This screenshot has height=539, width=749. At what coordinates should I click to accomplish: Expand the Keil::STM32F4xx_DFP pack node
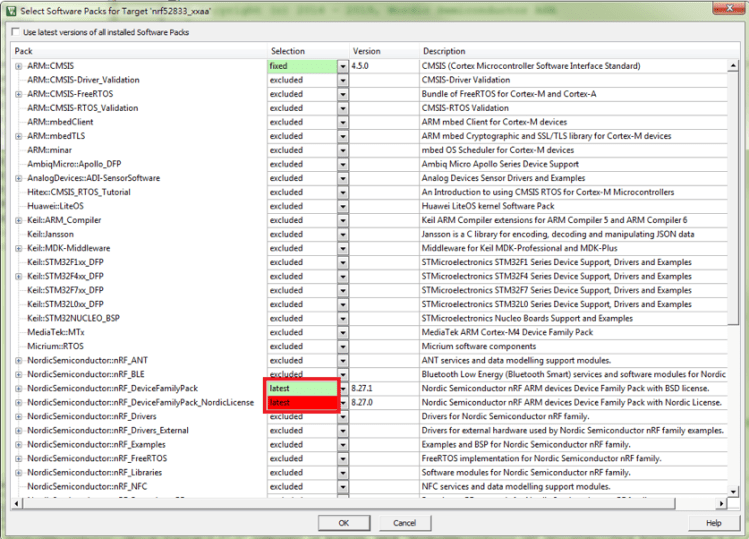(18, 276)
